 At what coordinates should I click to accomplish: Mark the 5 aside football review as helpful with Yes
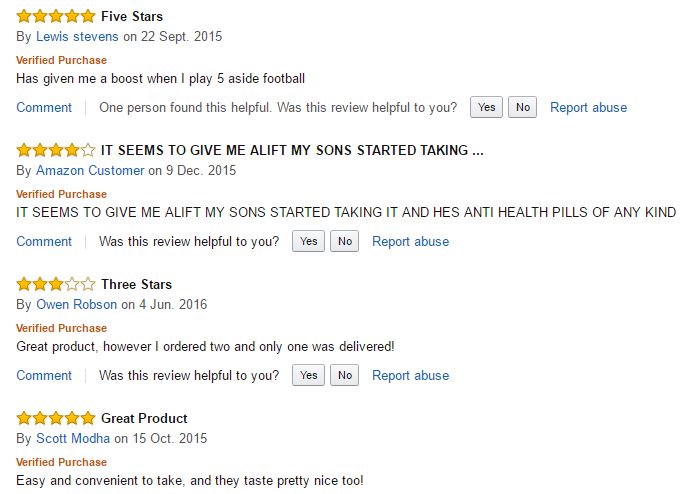tap(486, 107)
